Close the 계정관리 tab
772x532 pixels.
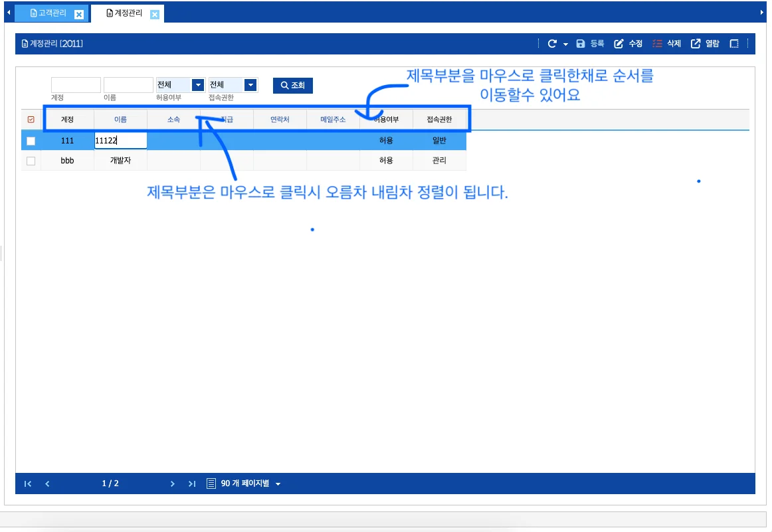(155, 14)
